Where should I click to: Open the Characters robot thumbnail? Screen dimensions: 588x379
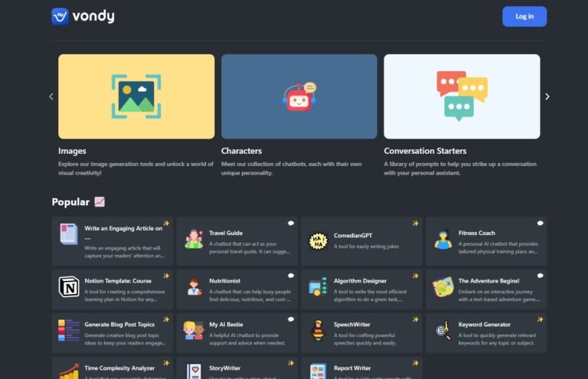(x=299, y=96)
